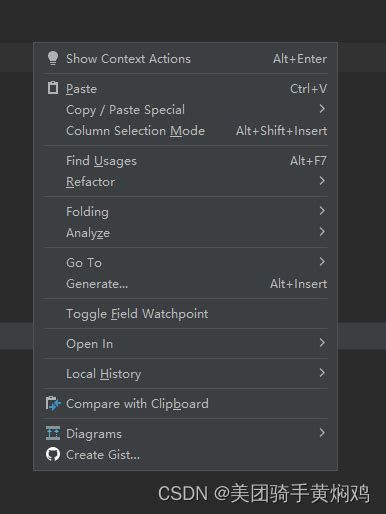Screen dimensions: 386x514
Task: Expand the Folding submenu chevron
Action: click(322, 211)
